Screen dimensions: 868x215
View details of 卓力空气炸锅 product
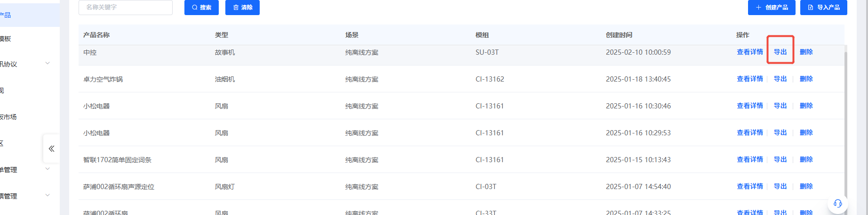coord(749,79)
